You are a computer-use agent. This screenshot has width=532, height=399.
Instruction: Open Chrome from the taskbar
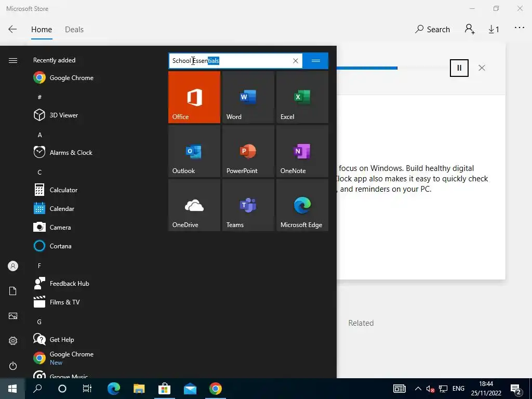pos(215,389)
